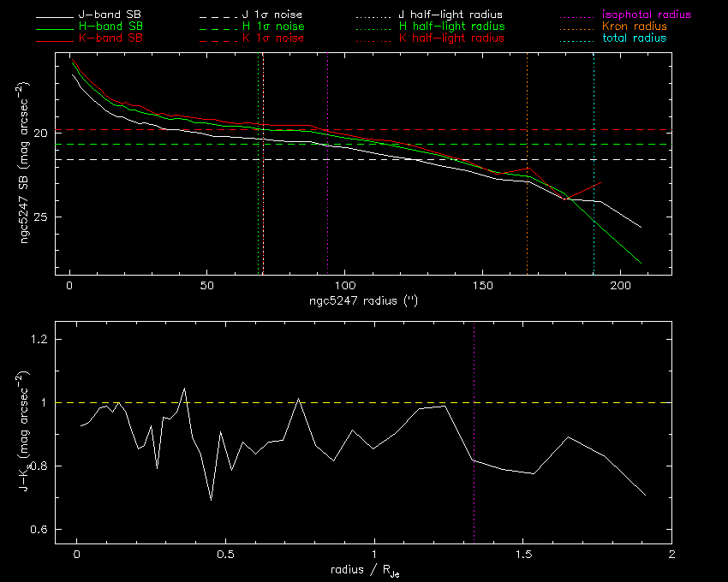The image size is (728, 582).
Task: Click the white J-band SB legend line sample
Action: pos(61,16)
